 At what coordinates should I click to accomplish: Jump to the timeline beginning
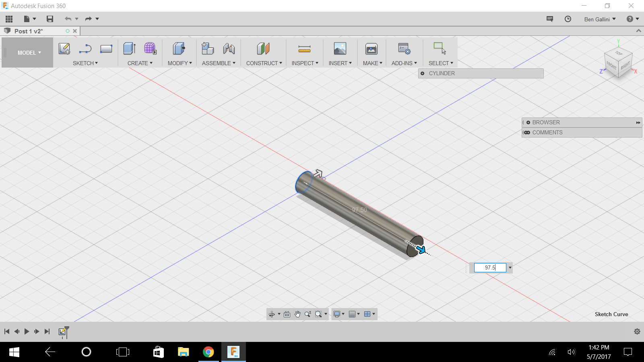pyautogui.click(x=7, y=331)
